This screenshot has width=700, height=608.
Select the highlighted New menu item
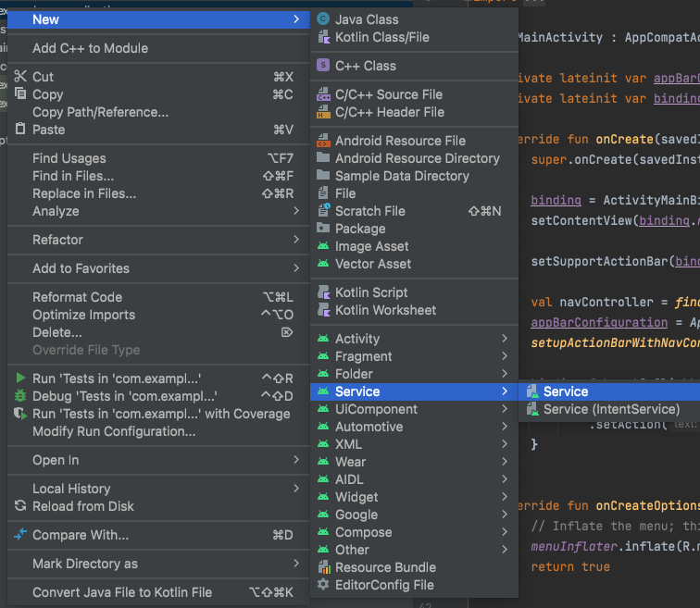pyautogui.click(x=158, y=19)
